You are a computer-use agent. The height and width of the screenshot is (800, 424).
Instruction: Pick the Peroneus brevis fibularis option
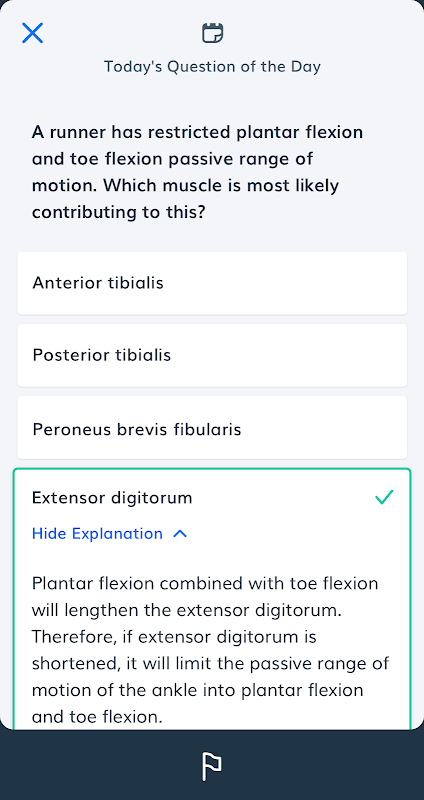[x=212, y=429]
